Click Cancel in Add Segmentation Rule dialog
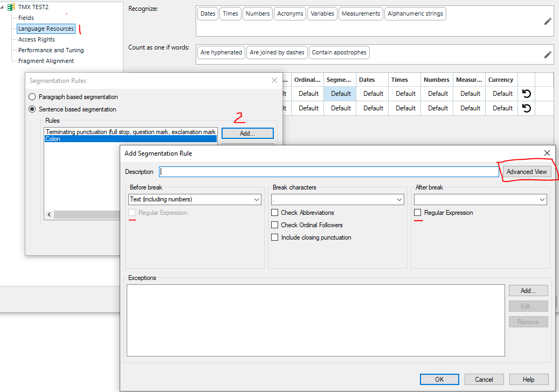559x392 pixels. 484,380
